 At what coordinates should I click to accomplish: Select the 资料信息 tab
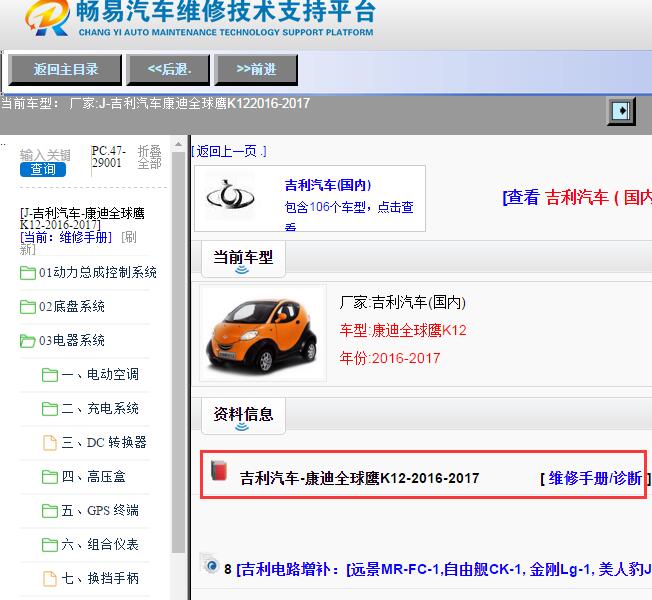point(243,415)
